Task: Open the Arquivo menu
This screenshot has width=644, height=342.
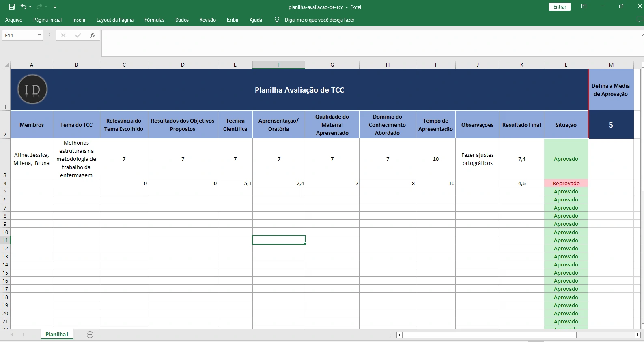Action: point(14,20)
